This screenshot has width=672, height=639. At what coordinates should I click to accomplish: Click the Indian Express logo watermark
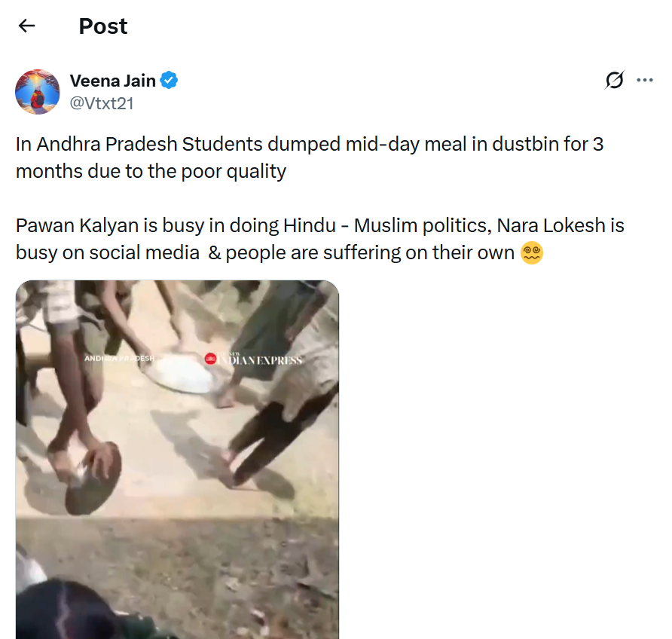pos(254,359)
